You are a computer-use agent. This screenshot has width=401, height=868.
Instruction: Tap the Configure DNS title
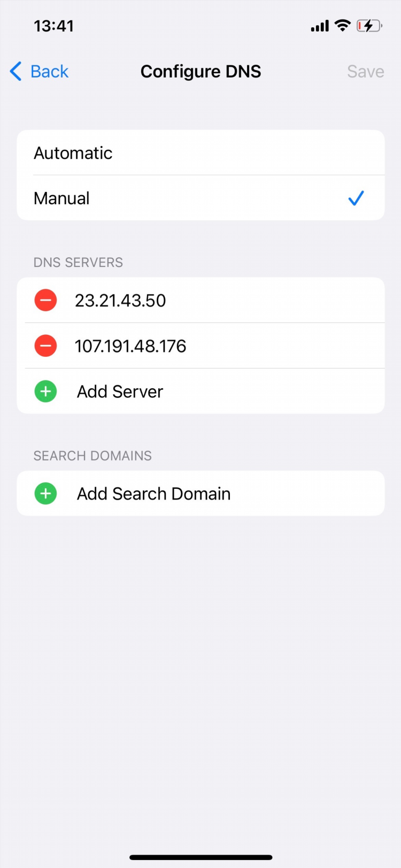tap(200, 71)
